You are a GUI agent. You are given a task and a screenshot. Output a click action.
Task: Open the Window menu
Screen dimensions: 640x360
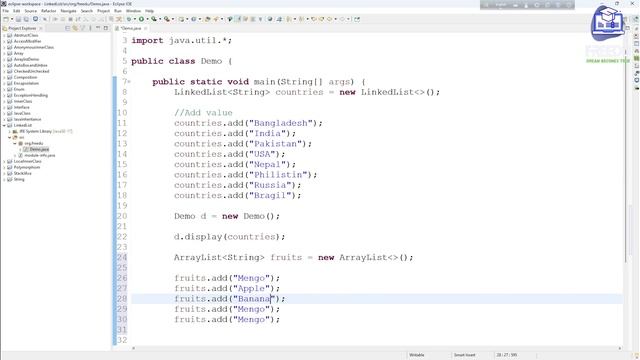[x=133, y=11]
